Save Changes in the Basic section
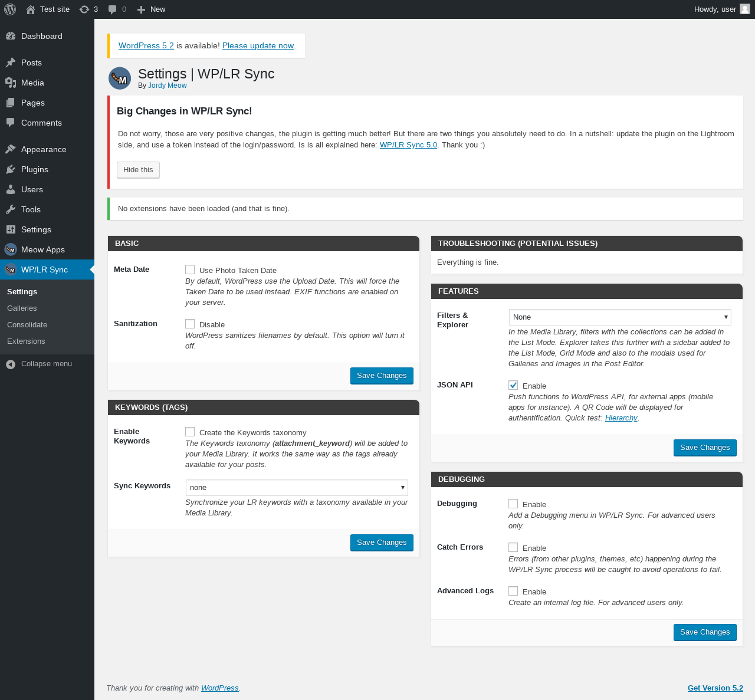 click(x=382, y=376)
